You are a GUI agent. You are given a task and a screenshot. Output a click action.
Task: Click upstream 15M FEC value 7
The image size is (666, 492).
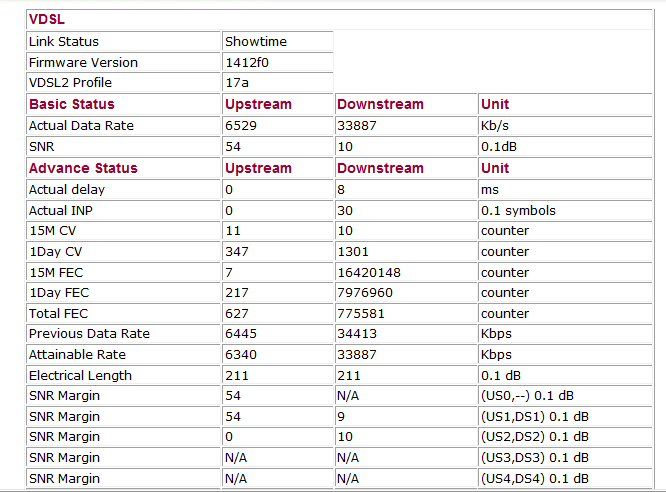229,272
